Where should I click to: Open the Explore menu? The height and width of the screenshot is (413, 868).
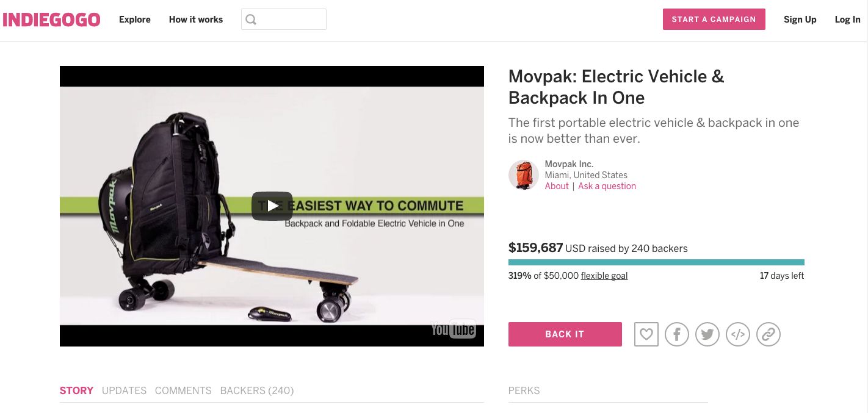click(135, 20)
